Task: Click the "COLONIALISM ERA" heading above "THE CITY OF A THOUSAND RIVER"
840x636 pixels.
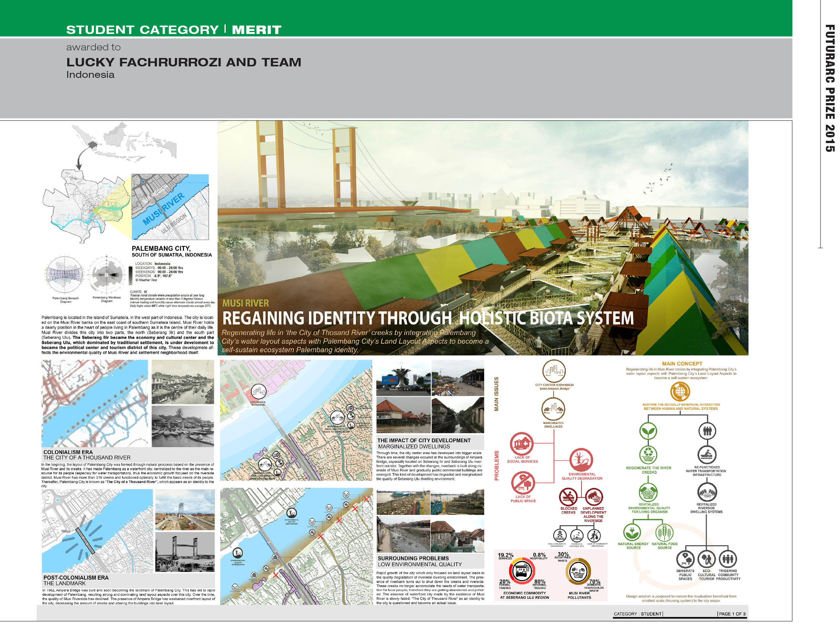Action: coord(68,452)
